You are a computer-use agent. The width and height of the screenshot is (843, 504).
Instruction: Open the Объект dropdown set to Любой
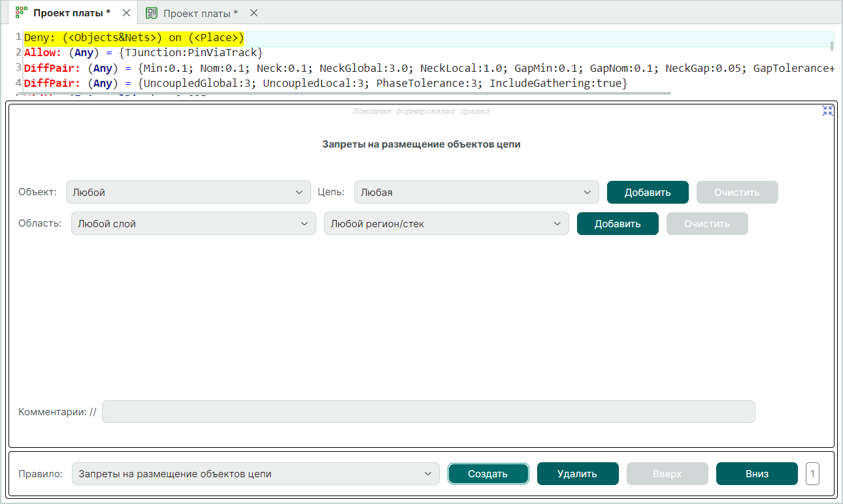click(188, 193)
